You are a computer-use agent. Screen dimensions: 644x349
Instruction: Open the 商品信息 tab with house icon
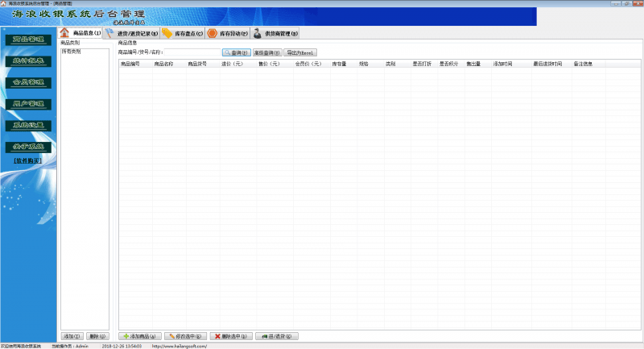tap(81, 33)
